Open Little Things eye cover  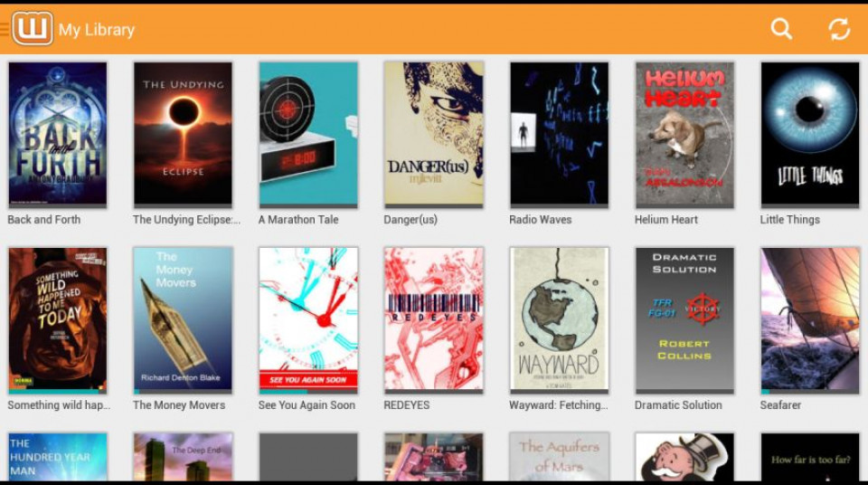click(809, 134)
